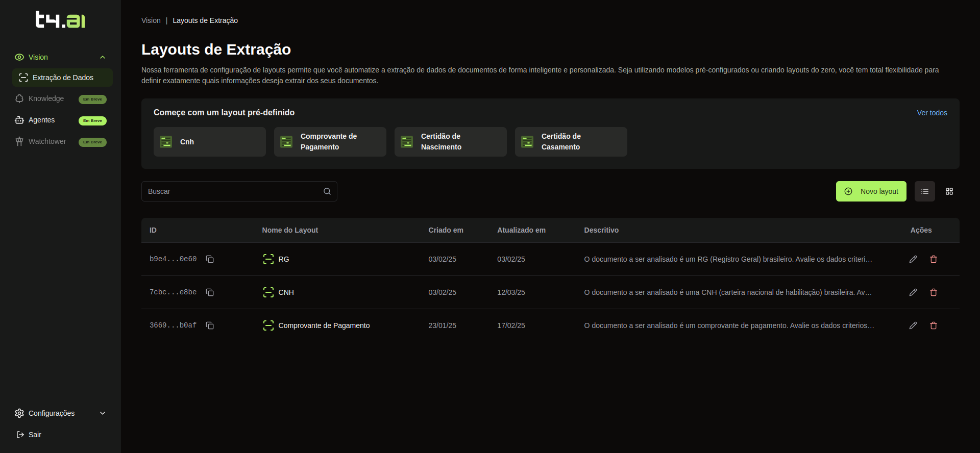Edit the RG layout with pencil icon
This screenshot has height=453, width=980.
[913, 259]
